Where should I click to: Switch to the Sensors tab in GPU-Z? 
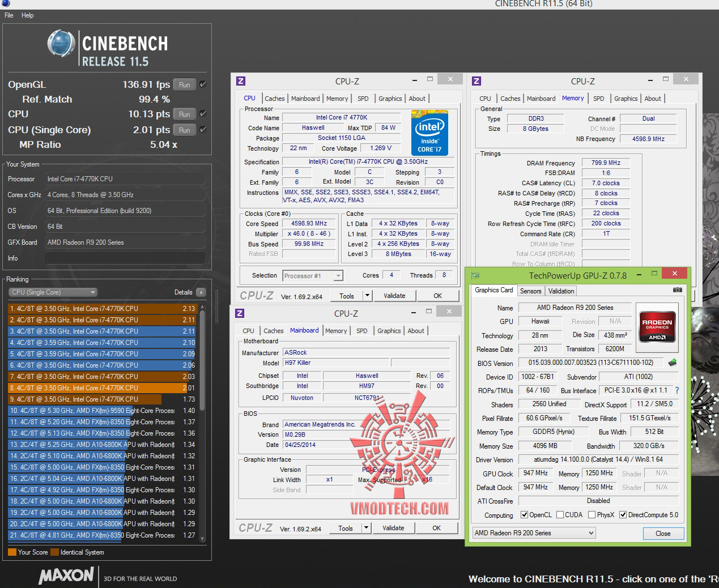click(x=530, y=291)
